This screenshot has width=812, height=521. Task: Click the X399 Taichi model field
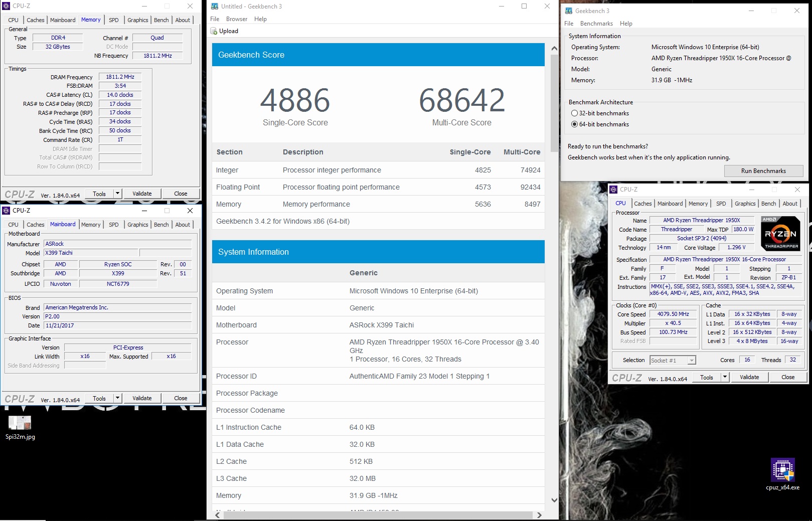coord(91,253)
